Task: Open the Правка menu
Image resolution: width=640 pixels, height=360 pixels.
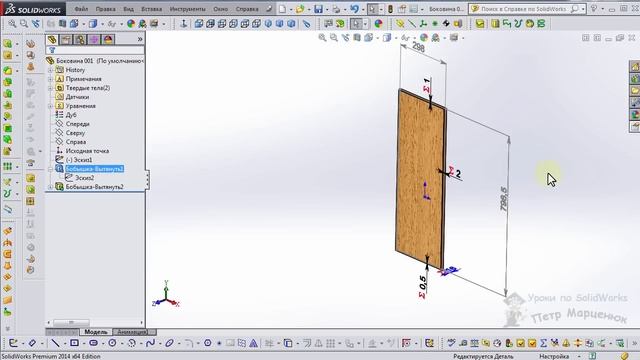Action: [x=105, y=9]
